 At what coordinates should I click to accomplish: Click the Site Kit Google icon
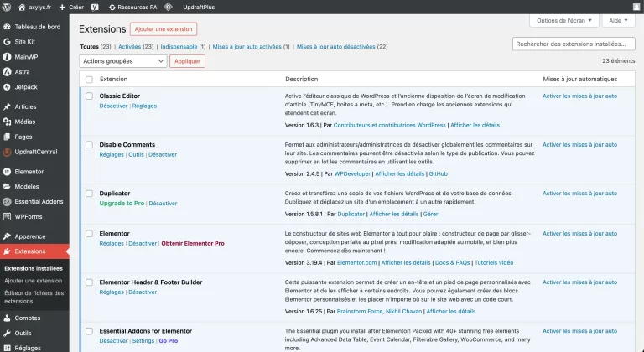7,42
